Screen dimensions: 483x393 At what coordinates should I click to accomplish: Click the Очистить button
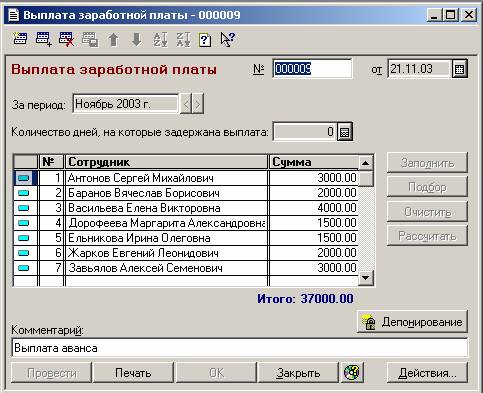tap(427, 212)
